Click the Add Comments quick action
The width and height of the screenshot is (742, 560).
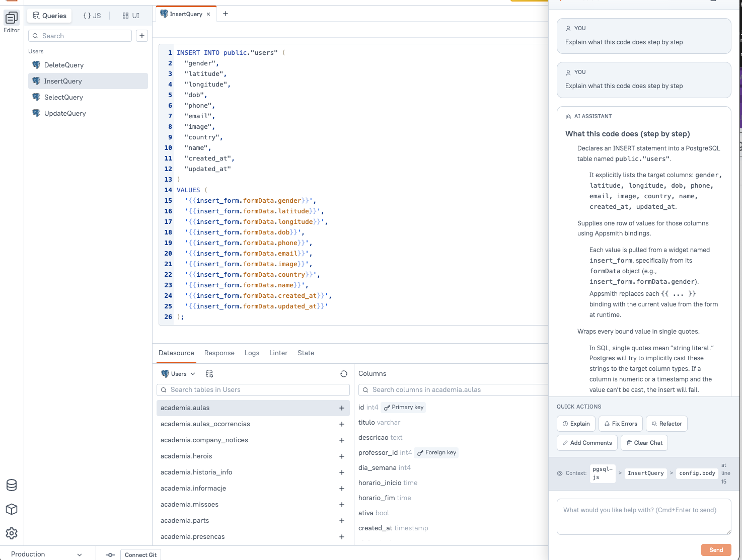(587, 443)
